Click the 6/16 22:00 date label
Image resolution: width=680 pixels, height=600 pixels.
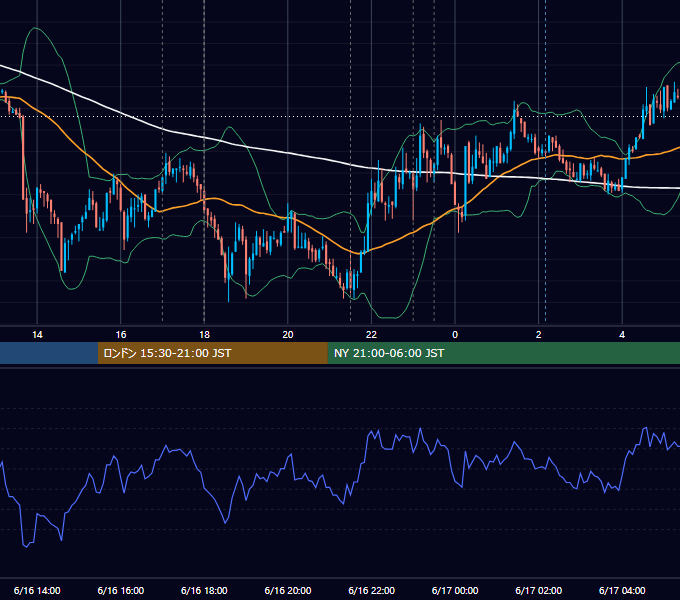pos(371,590)
